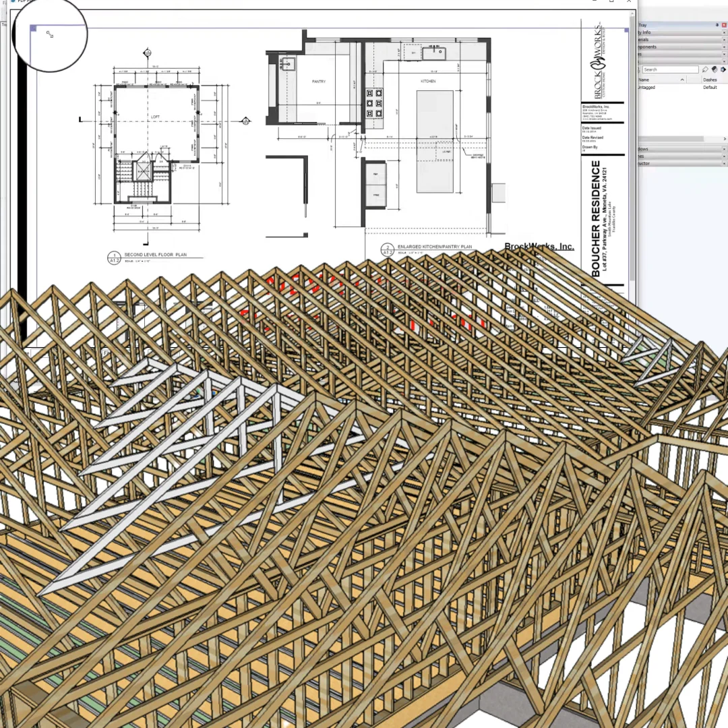Change Untagged dashes Default style
728x728 pixels.
pyautogui.click(x=710, y=88)
